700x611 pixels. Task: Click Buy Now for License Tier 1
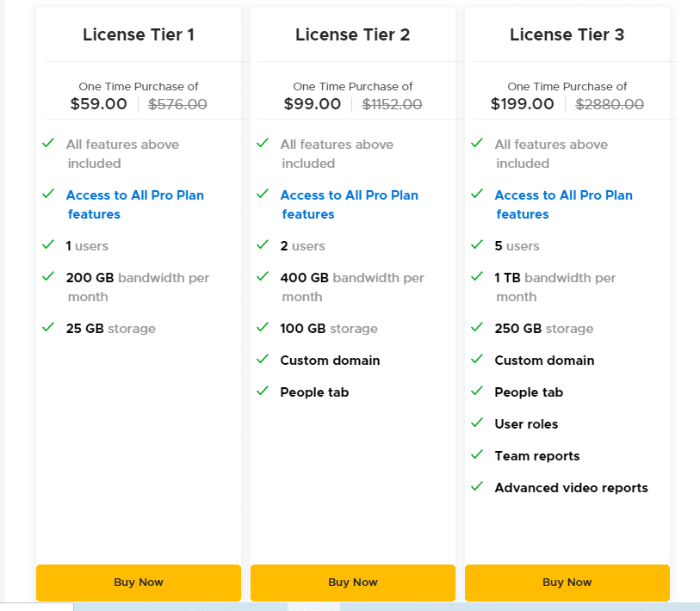(138, 583)
